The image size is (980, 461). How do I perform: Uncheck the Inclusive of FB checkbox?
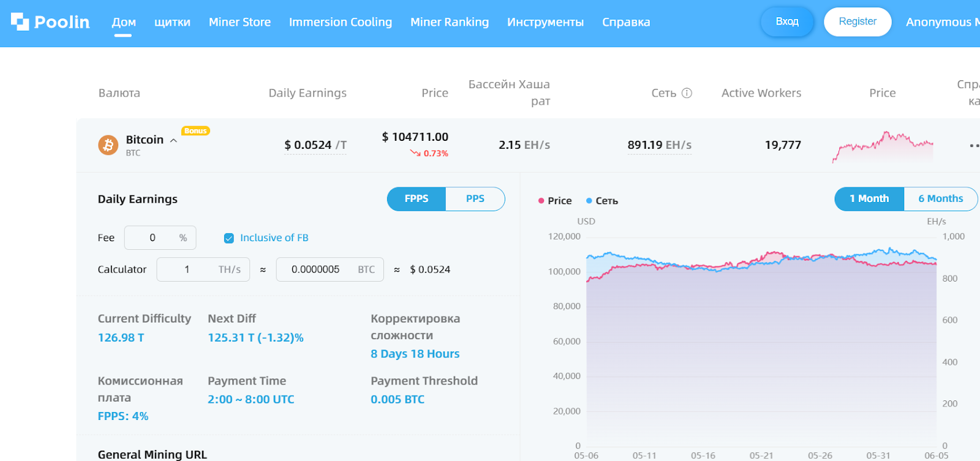[x=229, y=238]
